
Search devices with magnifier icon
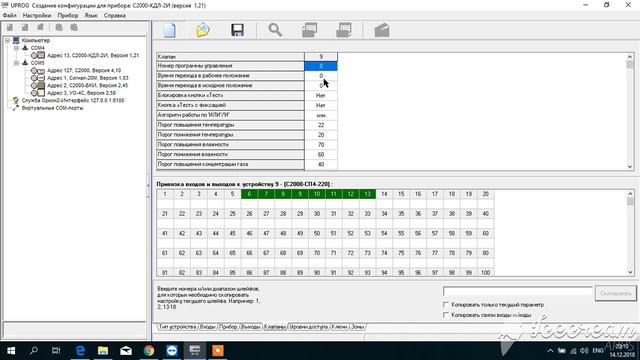tap(275, 30)
